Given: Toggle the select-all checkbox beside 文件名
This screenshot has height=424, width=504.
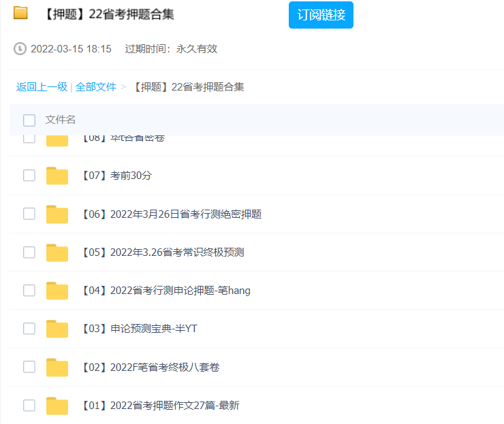Looking at the screenshot, I should point(29,120).
